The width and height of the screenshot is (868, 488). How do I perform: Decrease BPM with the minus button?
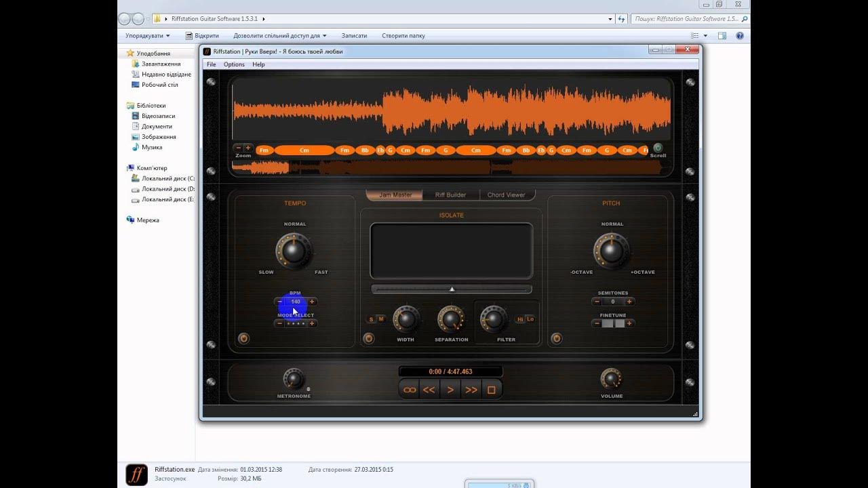pos(280,302)
